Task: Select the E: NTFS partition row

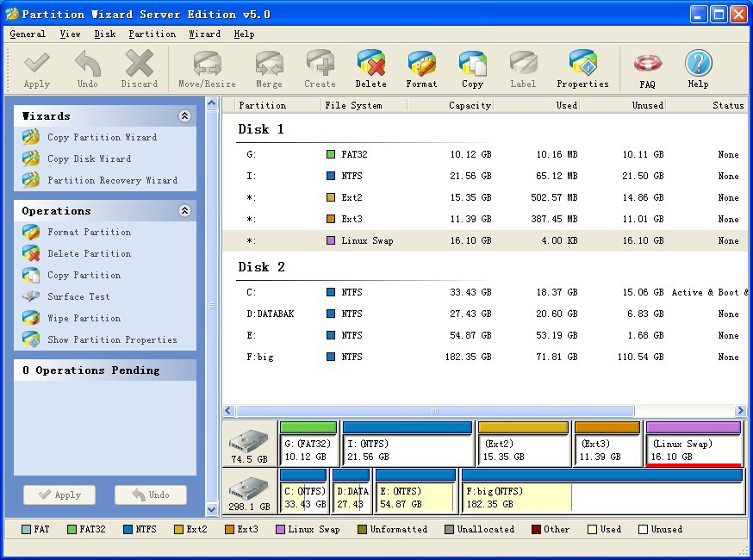Action: [x=484, y=336]
